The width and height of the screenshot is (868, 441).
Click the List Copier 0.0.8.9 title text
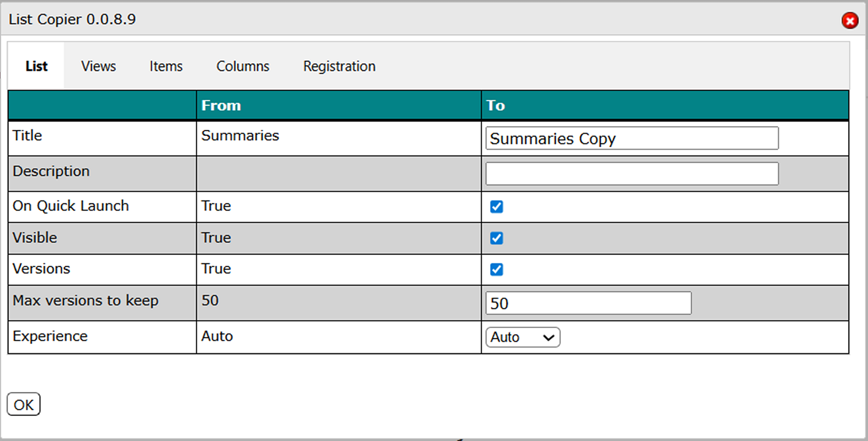pyautogui.click(x=72, y=19)
